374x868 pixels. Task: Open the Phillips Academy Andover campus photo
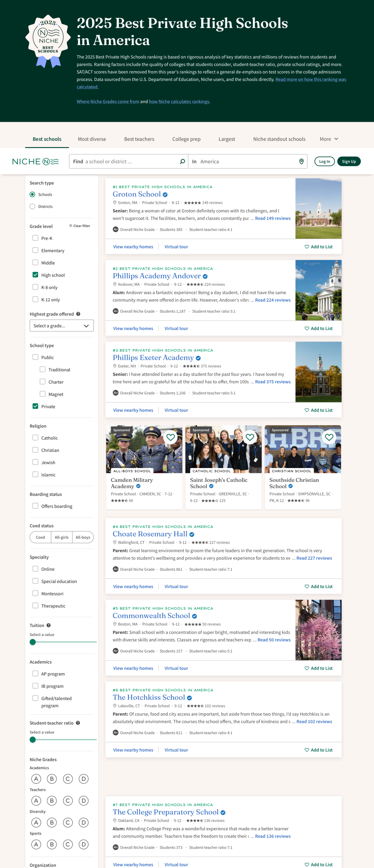(319, 290)
